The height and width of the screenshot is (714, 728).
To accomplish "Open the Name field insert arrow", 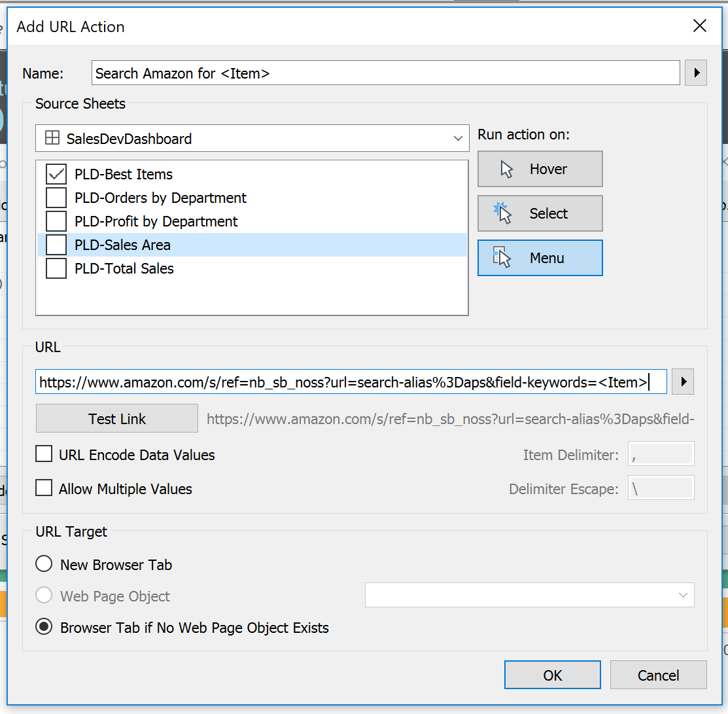I will (x=695, y=73).
